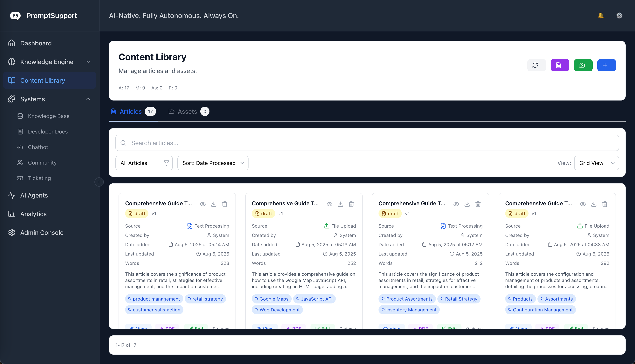Select the green camera icon
This screenshot has width=635, height=364.
click(x=583, y=65)
